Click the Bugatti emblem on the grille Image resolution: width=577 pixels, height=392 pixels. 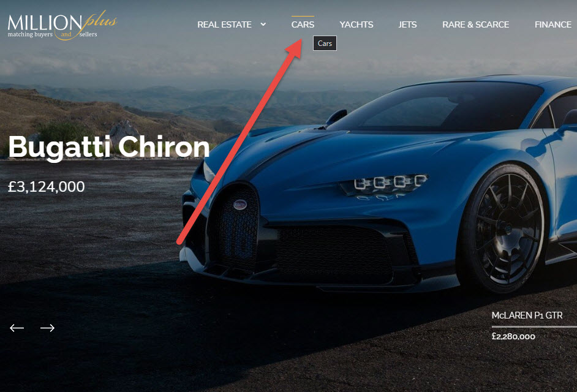point(240,205)
